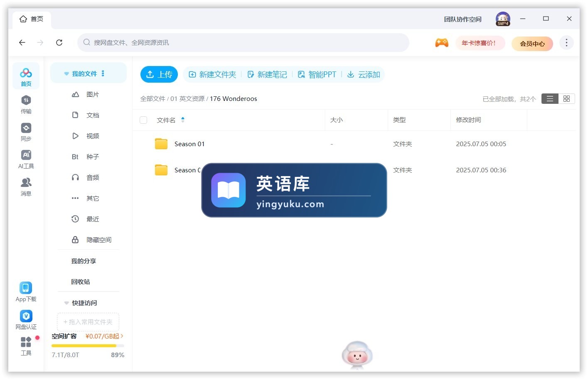The width and height of the screenshot is (588, 380).
Task: Click the ¥0.07/GB起 expansion link
Action: pyautogui.click(x=104, y=336)
